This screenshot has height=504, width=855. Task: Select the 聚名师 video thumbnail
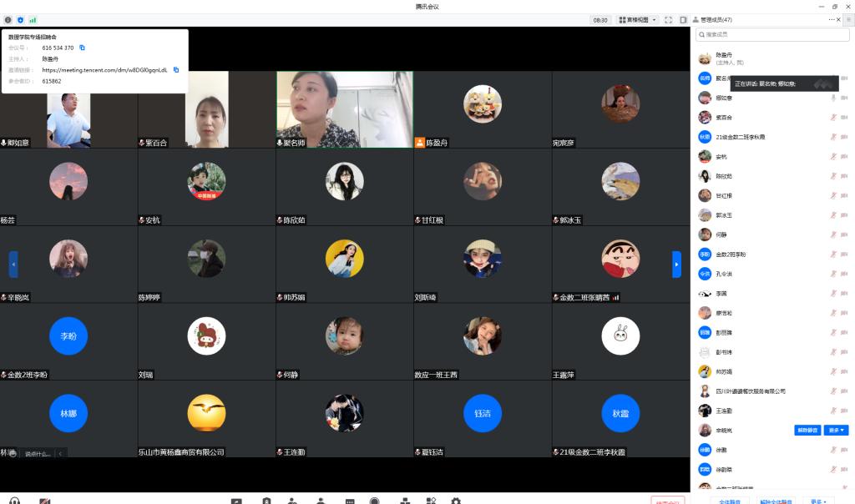pyautogui.click(x=344, y=108)
